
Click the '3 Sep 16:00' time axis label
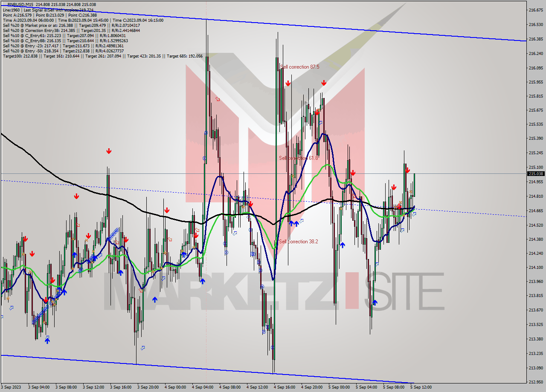(120, 387)
